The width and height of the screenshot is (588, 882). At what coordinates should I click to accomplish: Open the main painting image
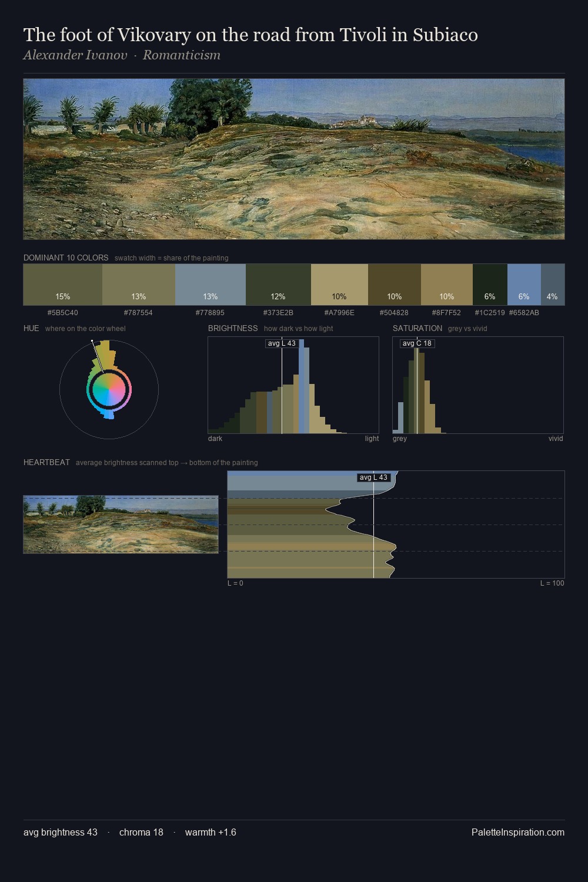coord(294,159)
